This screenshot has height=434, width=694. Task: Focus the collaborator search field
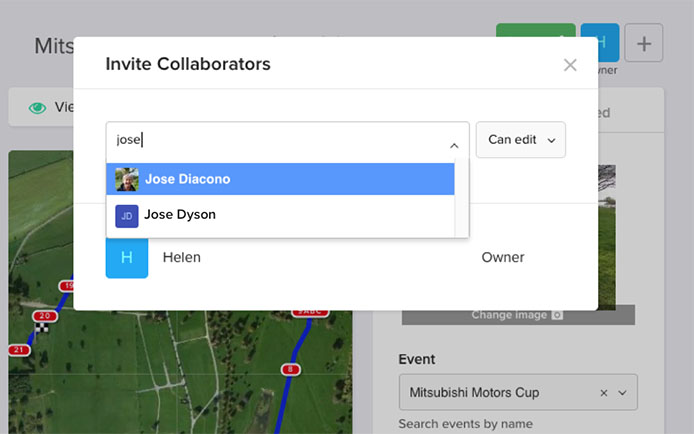coord(280,140)
